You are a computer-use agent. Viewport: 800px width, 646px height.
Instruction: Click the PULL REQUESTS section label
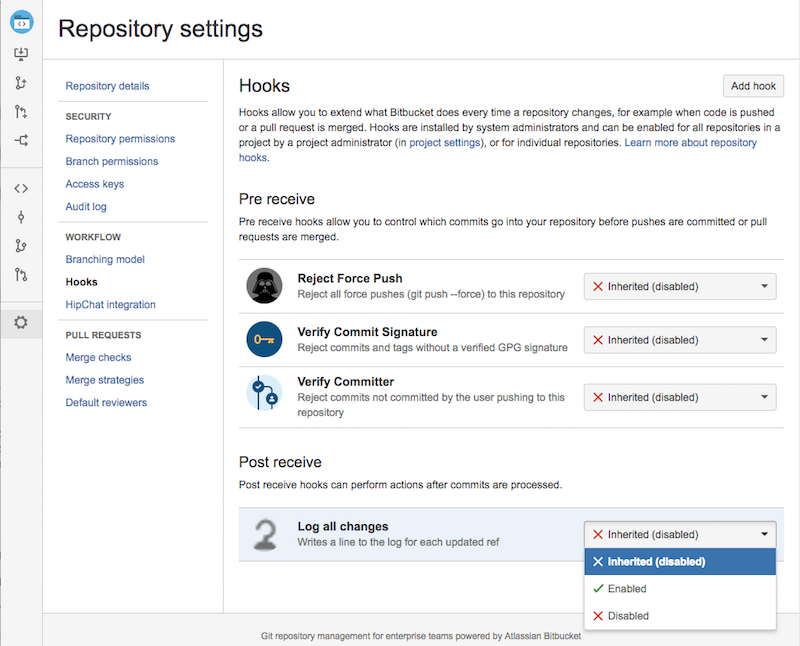[x=103, y=335]
